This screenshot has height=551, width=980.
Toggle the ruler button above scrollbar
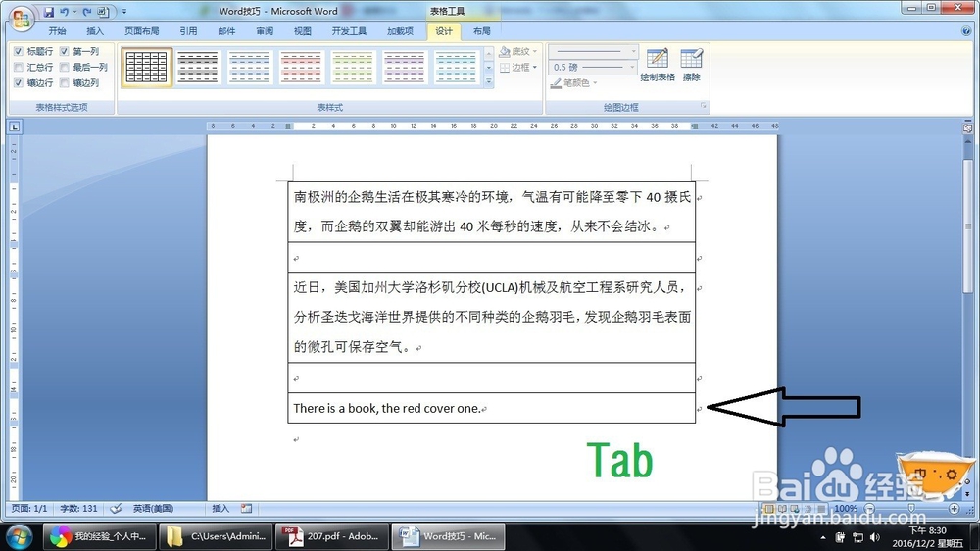[967, 127]
